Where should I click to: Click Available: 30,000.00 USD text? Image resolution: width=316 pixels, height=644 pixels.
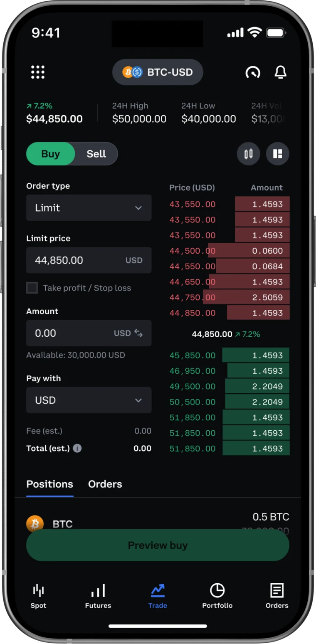[76, 355]
